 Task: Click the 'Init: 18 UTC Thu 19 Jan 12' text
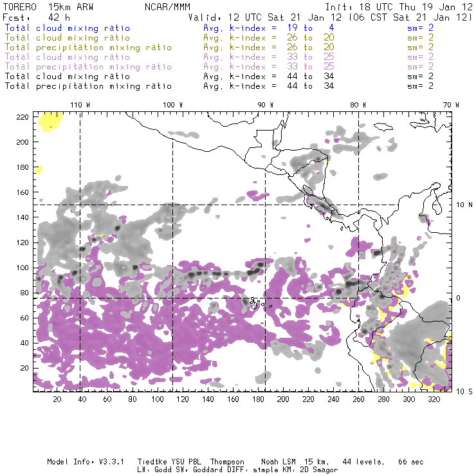399,7
